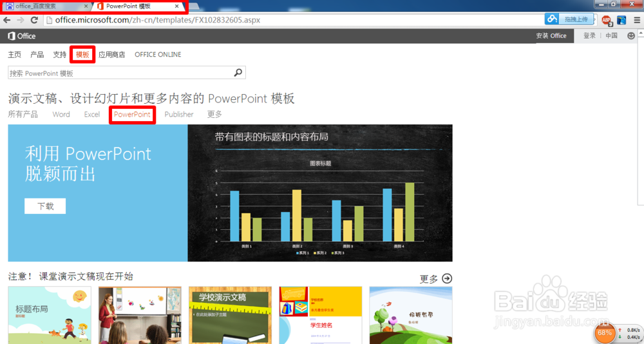This screenshot has width=644, height=344.
Task: Go back with the browser back arrow
Action: pos(7,20)
